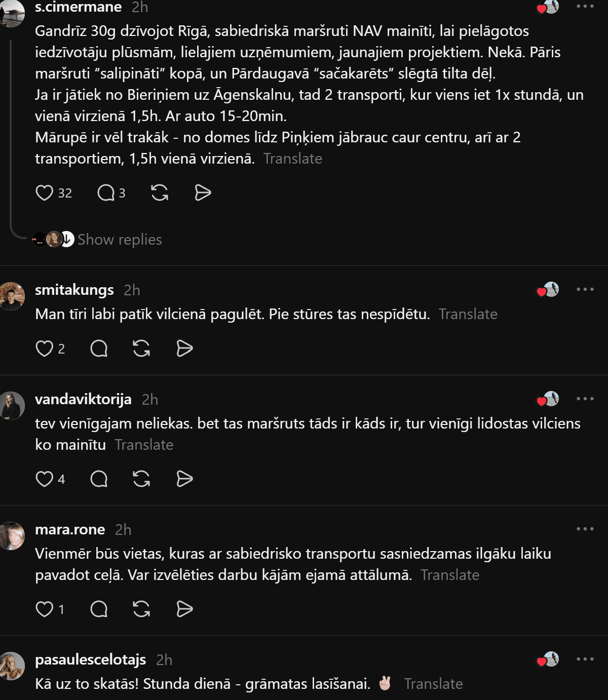The width and height of the screenshot is (608, 700).
Task: Open more options for pasaulescelotajs' post
Action: [585, 659]
